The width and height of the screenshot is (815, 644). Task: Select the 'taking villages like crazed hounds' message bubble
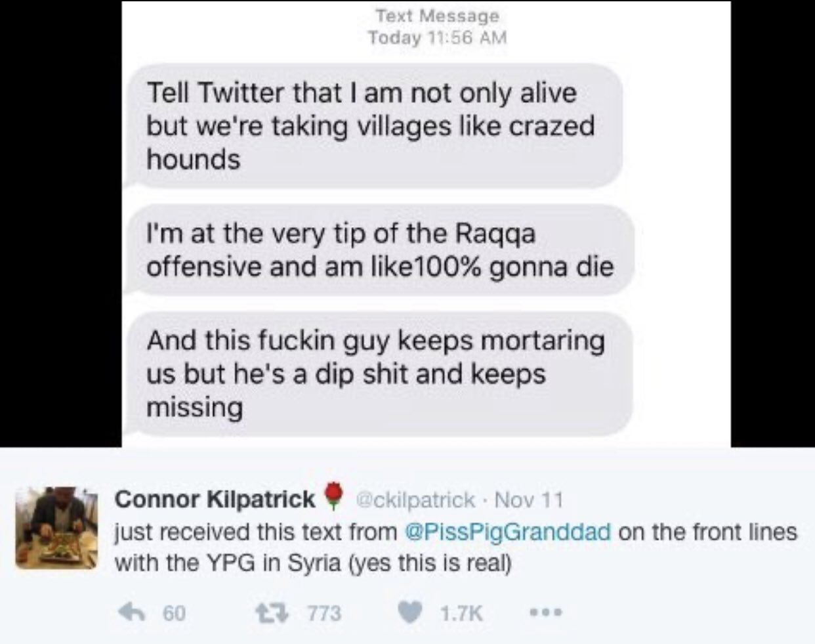[373, 126]
